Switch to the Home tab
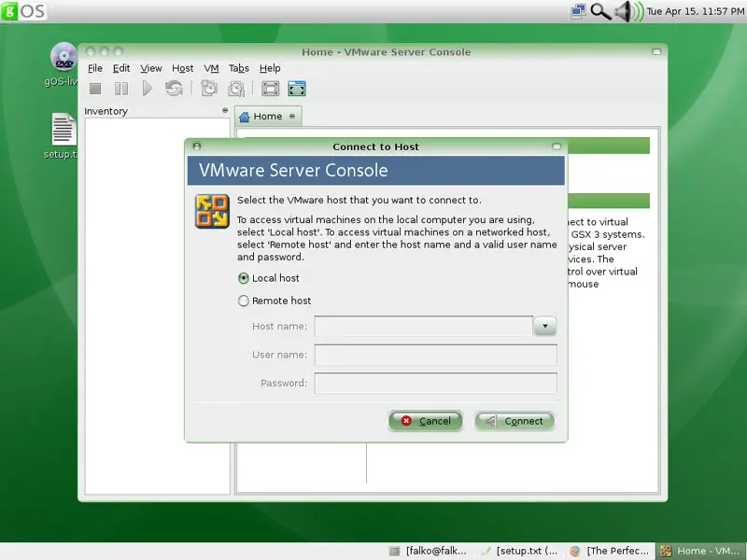 click(268, 116)
